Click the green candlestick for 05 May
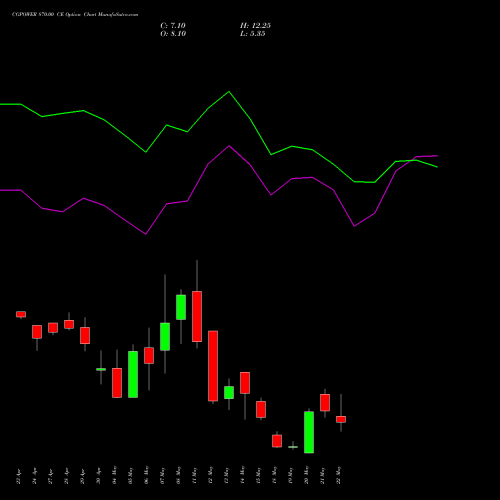Image resolution: width=500 pixels, height=500 pixels. 133,374
